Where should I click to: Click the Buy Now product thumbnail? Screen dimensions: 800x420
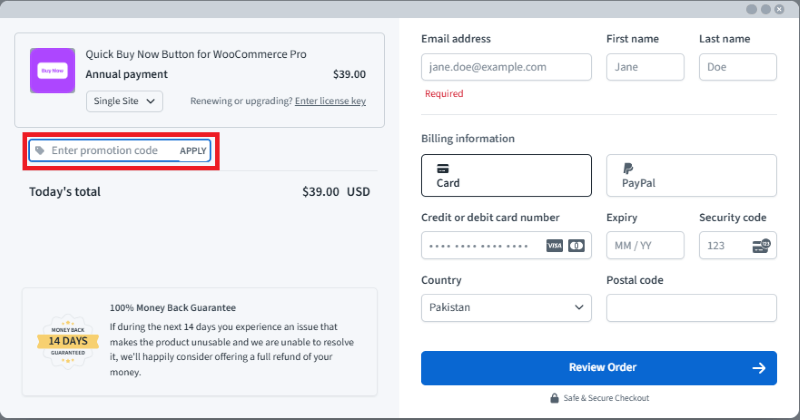(x=51, y=71)
